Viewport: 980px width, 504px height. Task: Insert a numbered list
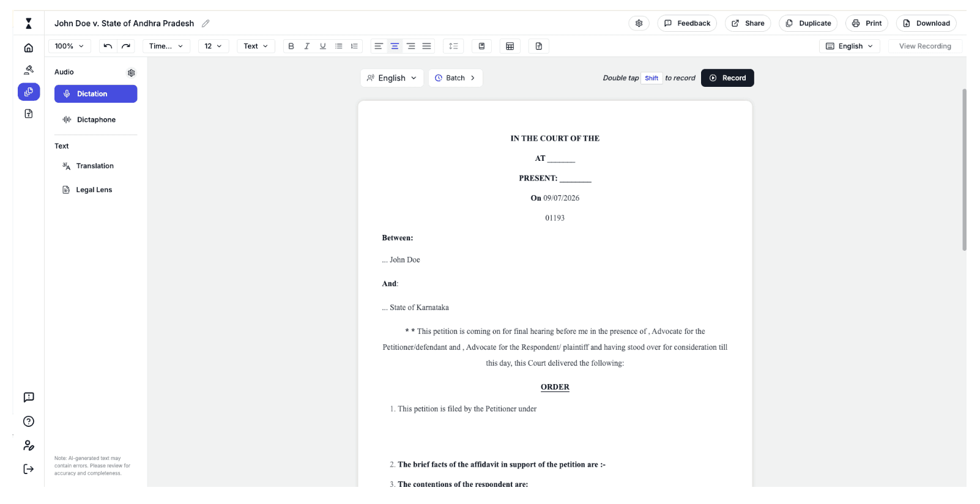(x=354, y=46)
